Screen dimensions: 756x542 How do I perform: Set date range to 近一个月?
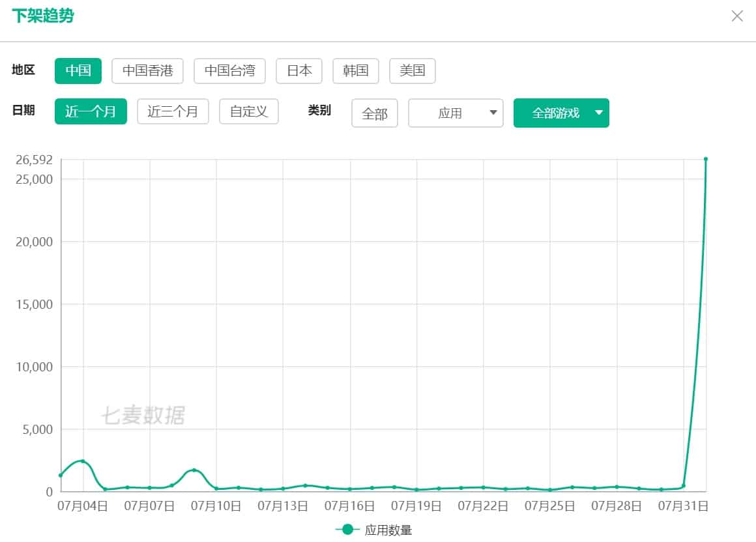click(91, 111)
